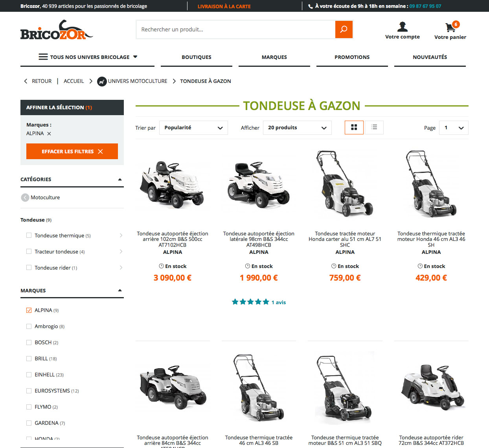Remove ALPINA filter using the X icon
The width and height of the screenshot is (489, 448).
(x=49, y=134)
